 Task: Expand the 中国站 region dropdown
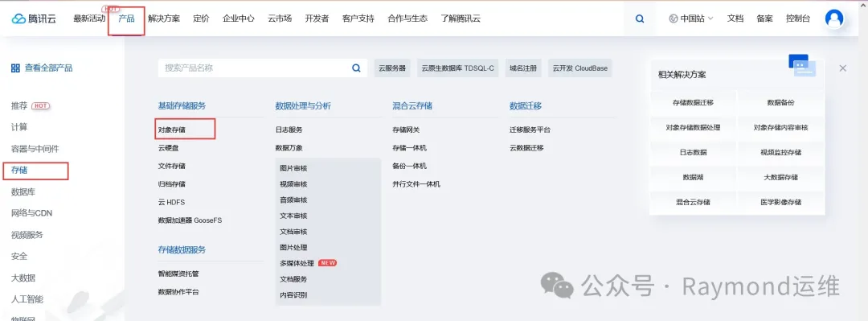coord(691,19)
